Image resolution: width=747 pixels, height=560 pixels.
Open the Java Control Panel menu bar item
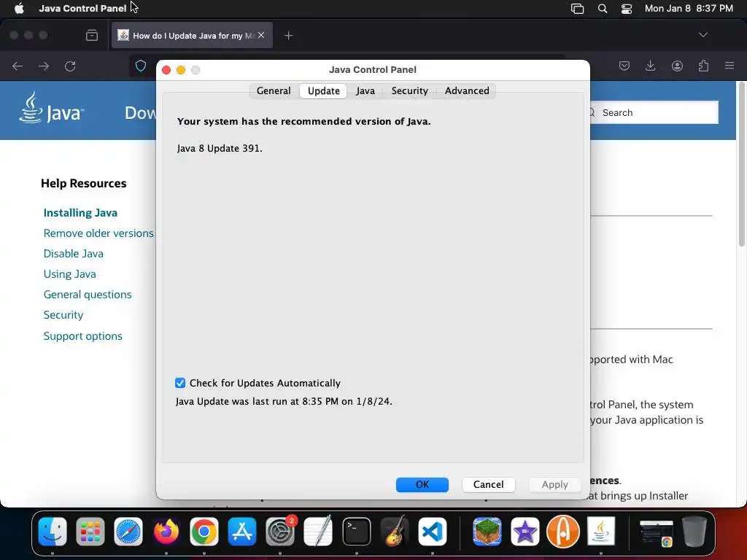82,8
